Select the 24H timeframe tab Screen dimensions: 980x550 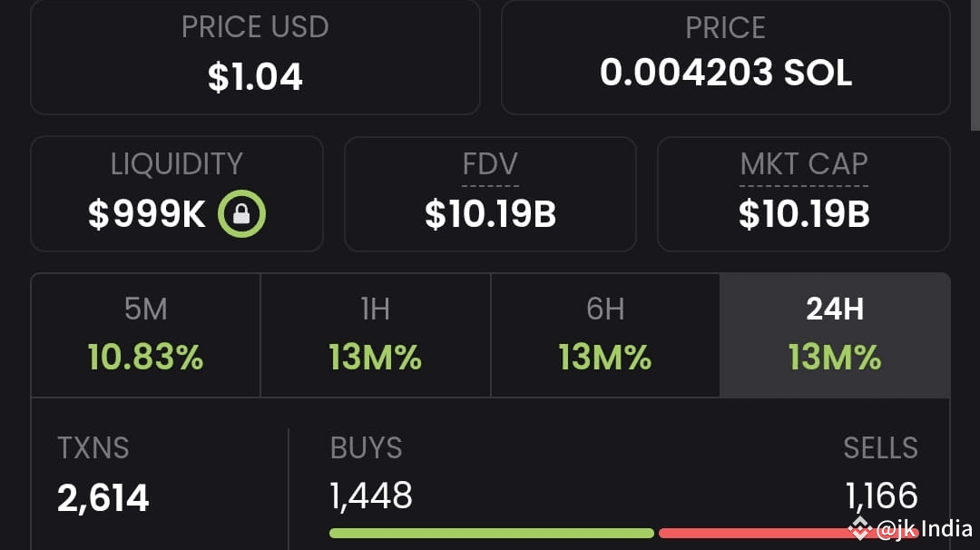pos(835,336)
